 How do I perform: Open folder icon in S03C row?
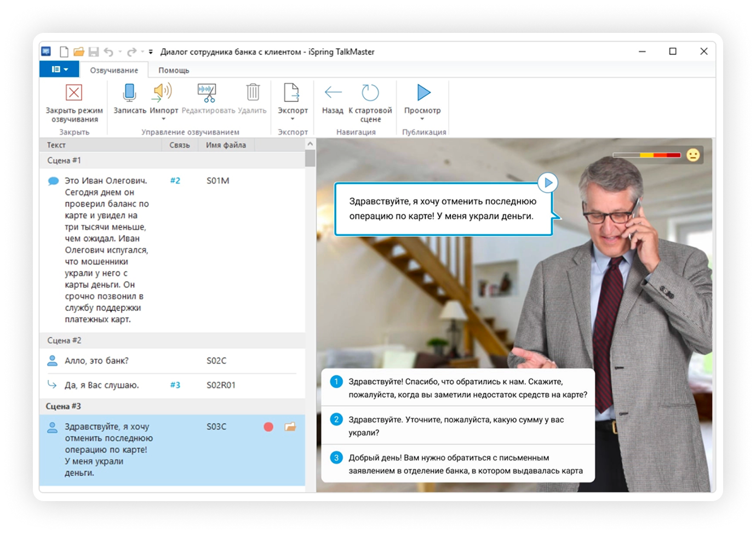pyautogui.click(x=290, y=427)
